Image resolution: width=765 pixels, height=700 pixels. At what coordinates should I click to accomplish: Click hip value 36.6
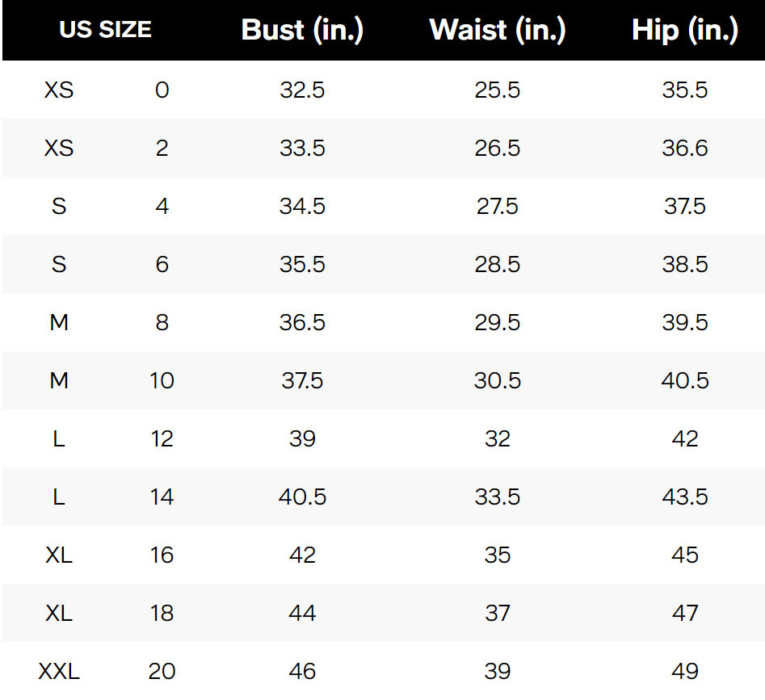pos(685,148)
